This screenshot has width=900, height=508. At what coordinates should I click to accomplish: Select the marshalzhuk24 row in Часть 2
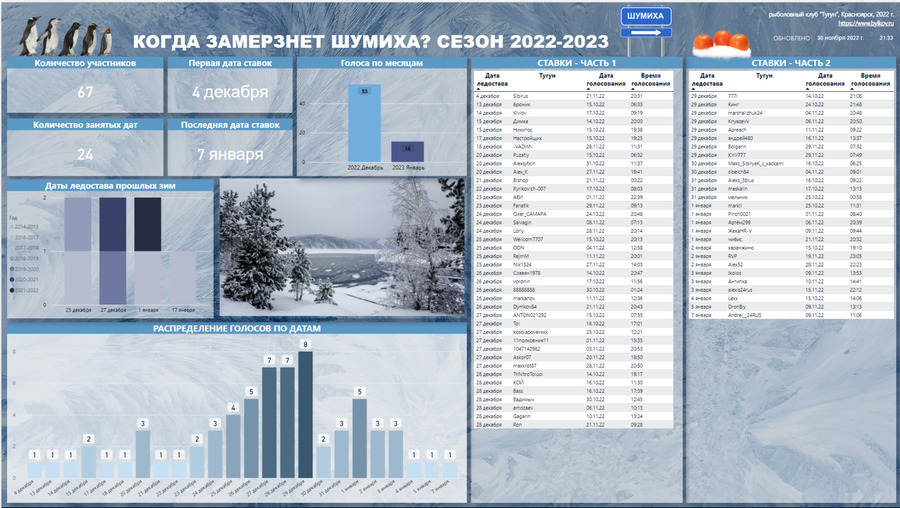pyautogui.click(x=791, y=113)
